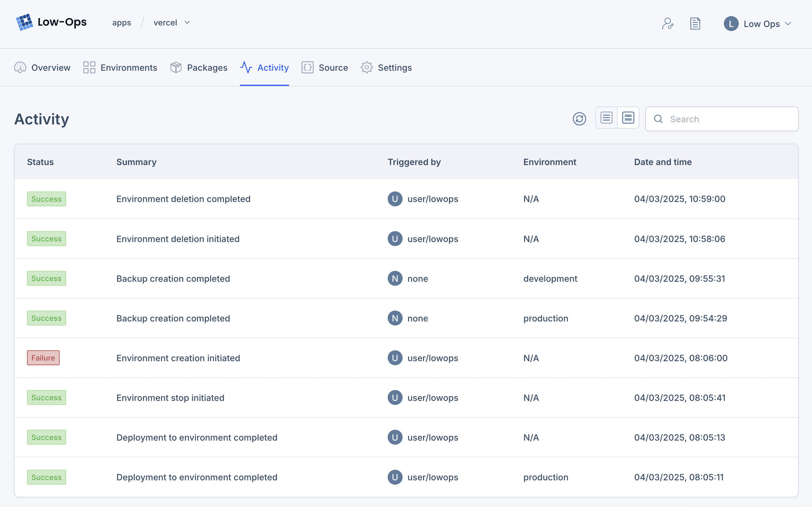Screen dimensions: 812x507
Task: Click the Source code braces icon
Action: coord(307,67)
